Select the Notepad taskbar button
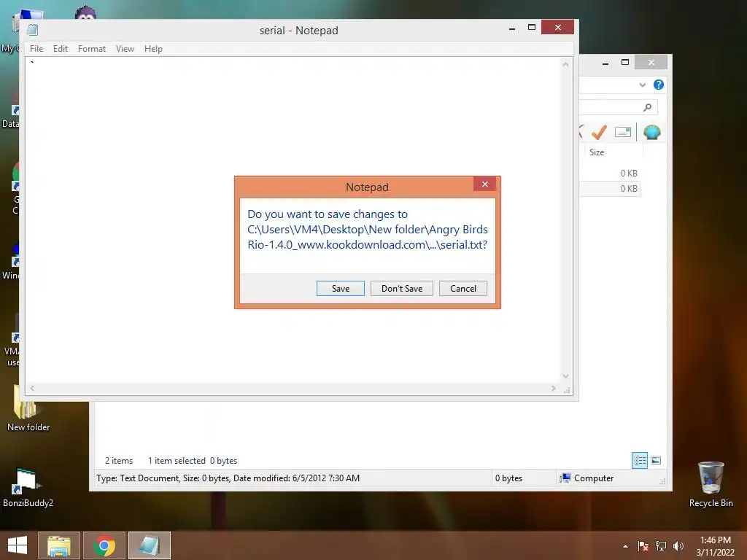The height and width of the screenshot is (560, 747). [150, 545]
